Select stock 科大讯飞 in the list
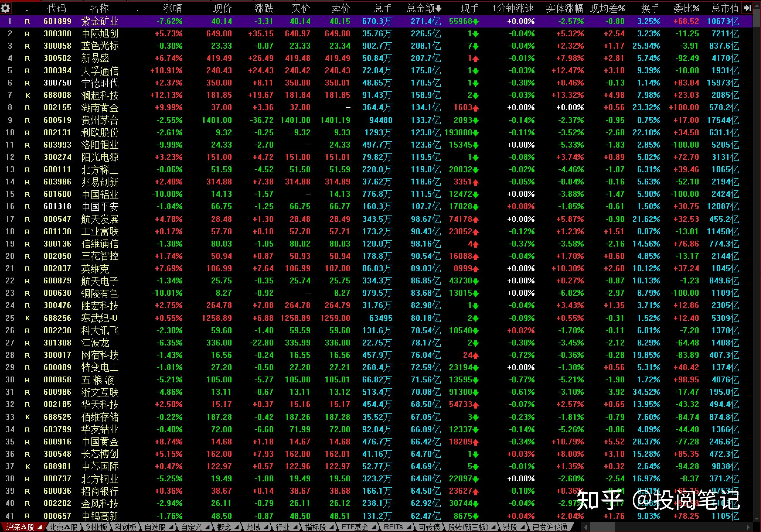The image size is (761, 532). coord(100,330)
